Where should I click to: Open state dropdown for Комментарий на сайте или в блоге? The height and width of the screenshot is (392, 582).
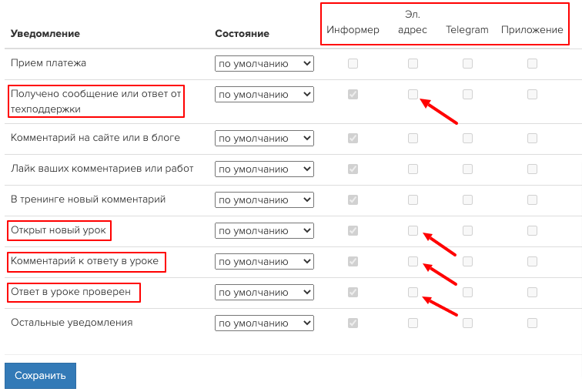click(264, 138)
